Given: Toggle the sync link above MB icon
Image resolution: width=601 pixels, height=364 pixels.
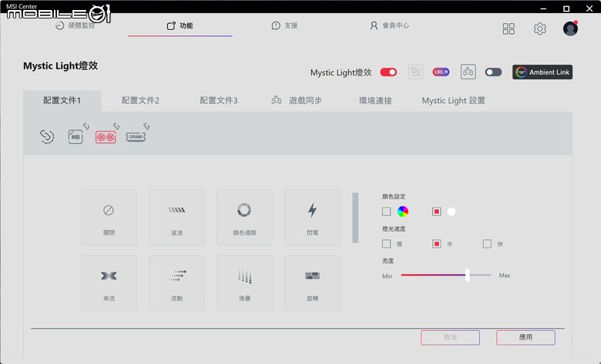Looking at the screenshot, I should [x=86, y=126].
